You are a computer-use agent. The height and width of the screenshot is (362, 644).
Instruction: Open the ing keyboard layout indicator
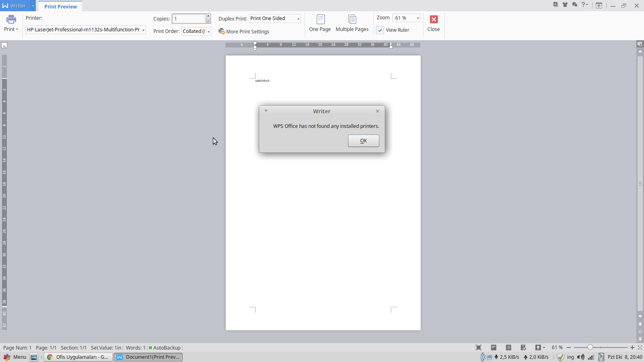tap(571, 357)
